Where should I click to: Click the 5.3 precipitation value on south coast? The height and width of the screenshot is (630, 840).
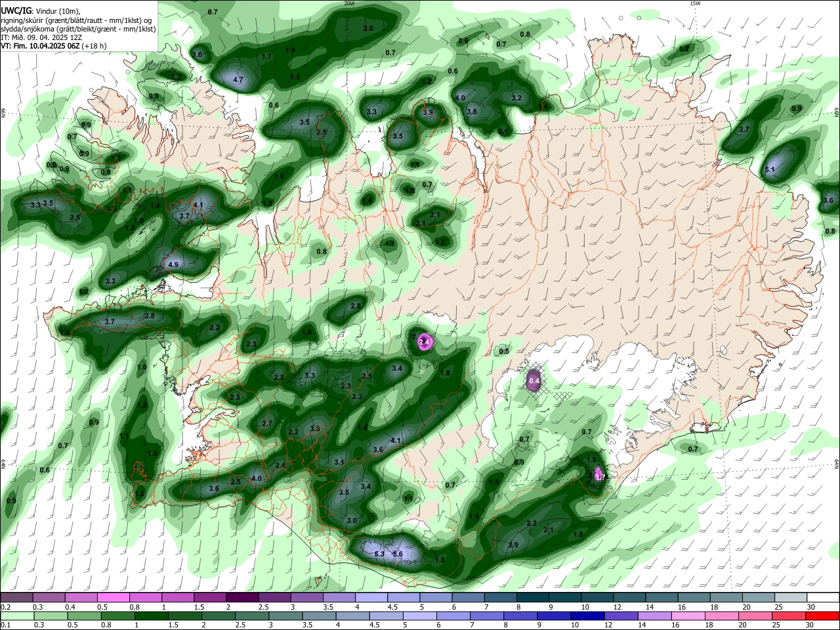pos(379,555)
